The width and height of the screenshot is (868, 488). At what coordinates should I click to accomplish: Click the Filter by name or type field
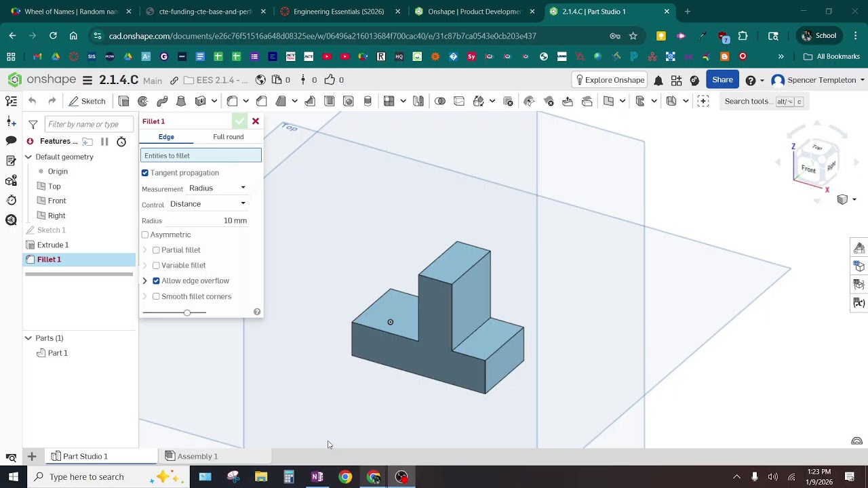pos(89,124)
